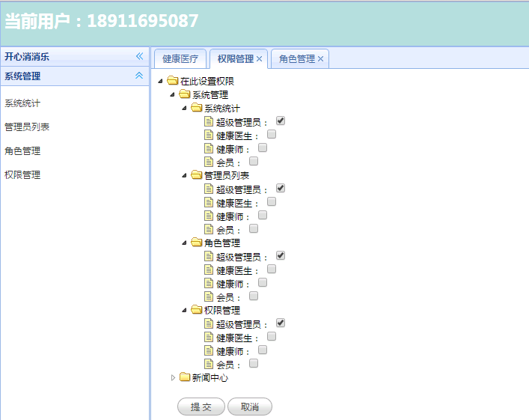Expand the 新闻中心 tree folder

click(173, 377)
